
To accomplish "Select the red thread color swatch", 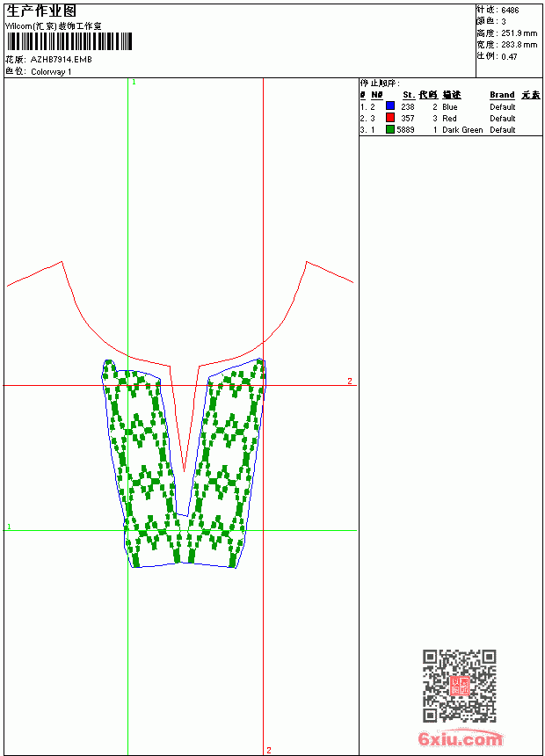I will tap(390, 118).
